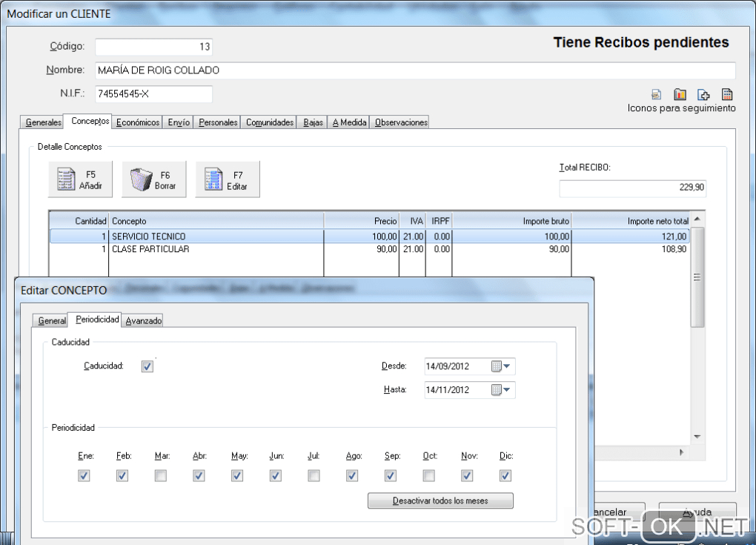
Task: Toggle the Caducidad checkbox
Action: click(147, 366)
